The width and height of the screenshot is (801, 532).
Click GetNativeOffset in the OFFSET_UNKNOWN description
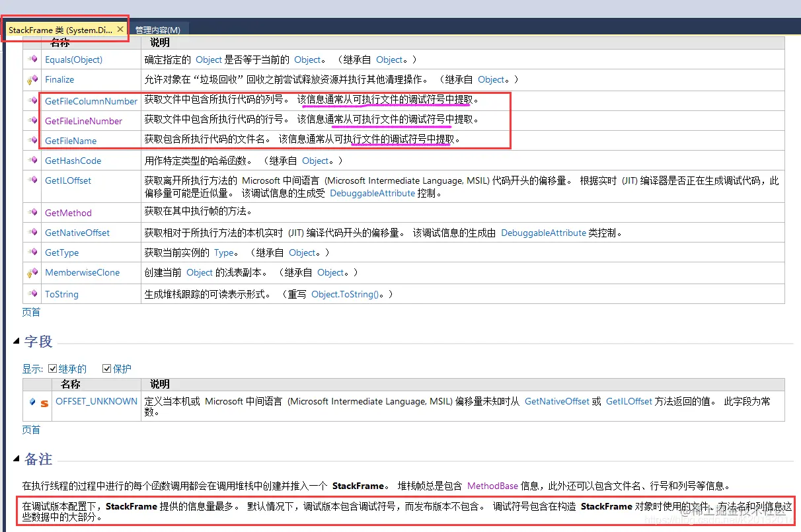pos(557,401)
